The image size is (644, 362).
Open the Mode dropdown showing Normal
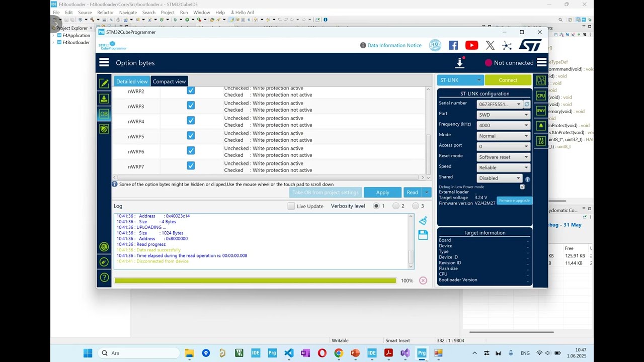point(504,136)
